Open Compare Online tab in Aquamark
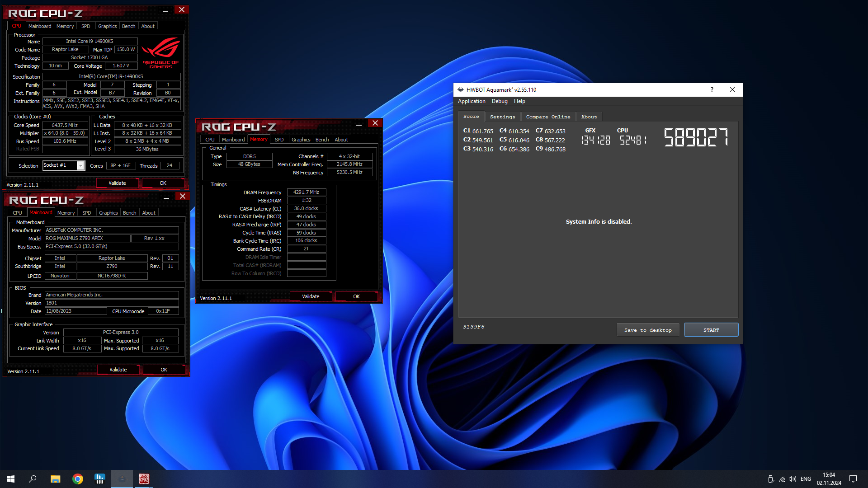The image size is (868, 488). point(548,117)
